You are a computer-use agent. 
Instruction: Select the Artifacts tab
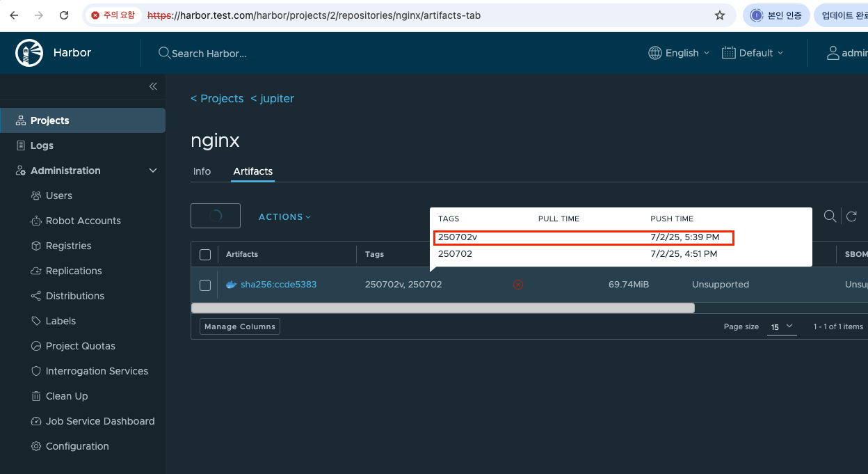253,171
